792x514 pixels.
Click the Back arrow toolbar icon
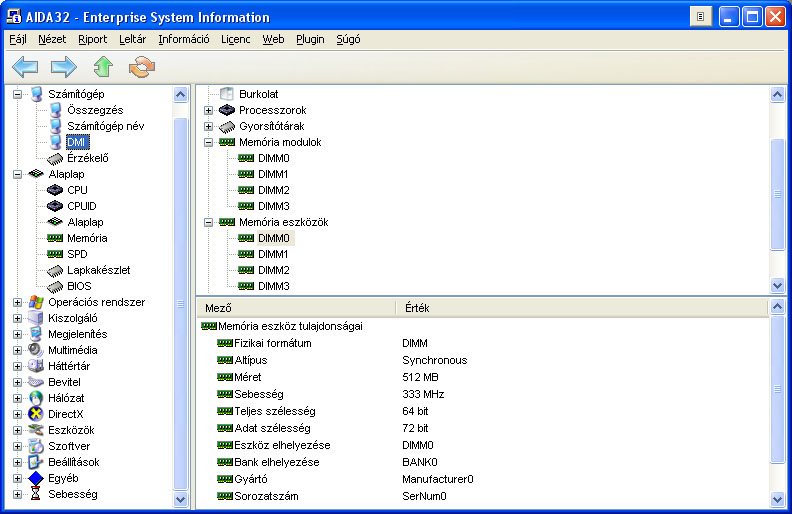point(25,67)
